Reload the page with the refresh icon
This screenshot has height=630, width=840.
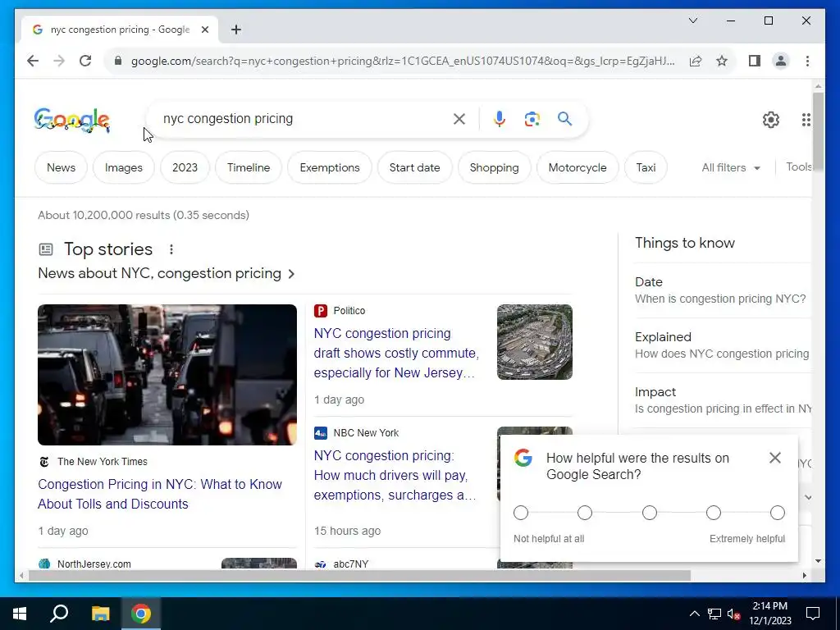point(85,61)
